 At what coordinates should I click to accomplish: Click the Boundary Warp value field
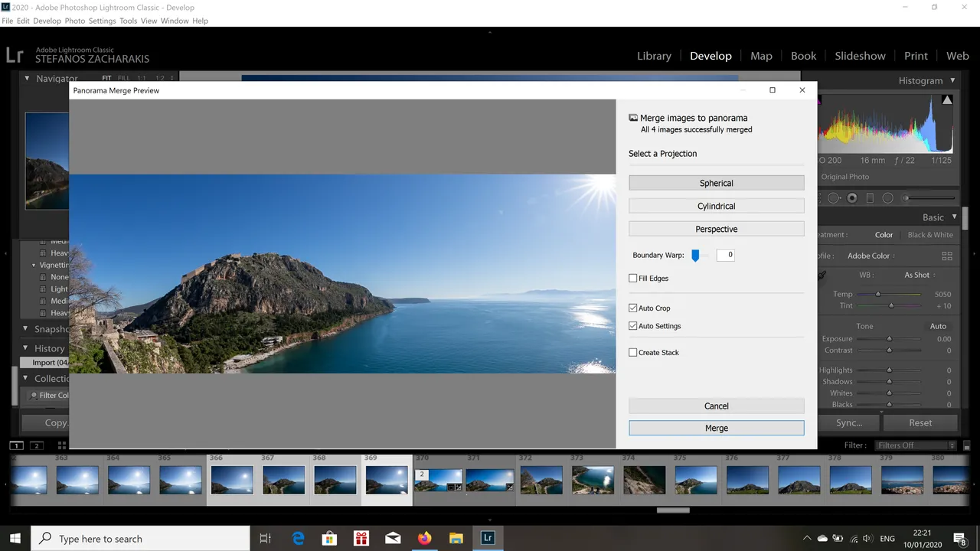point(725,255)
